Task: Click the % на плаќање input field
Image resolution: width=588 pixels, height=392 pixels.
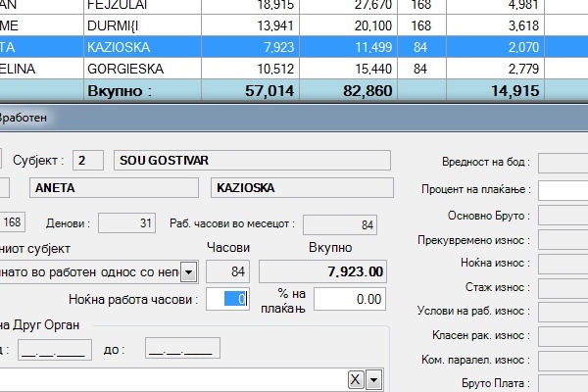Action: coord(348,299)
